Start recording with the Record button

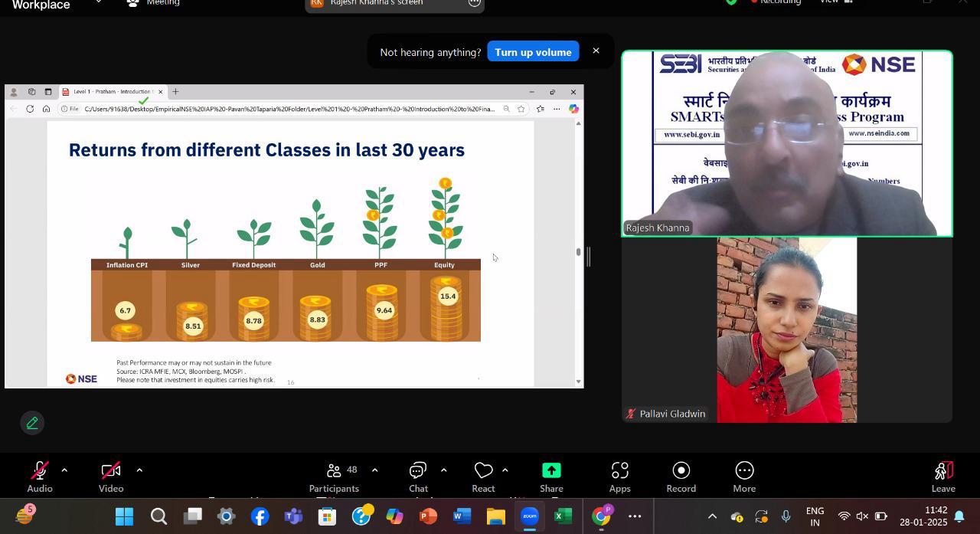681,477
